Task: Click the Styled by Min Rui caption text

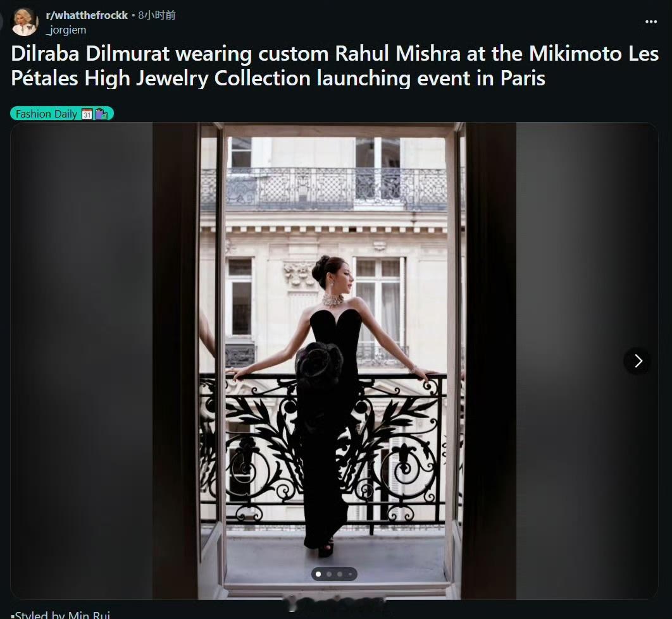Action: (x=60, y=615)
